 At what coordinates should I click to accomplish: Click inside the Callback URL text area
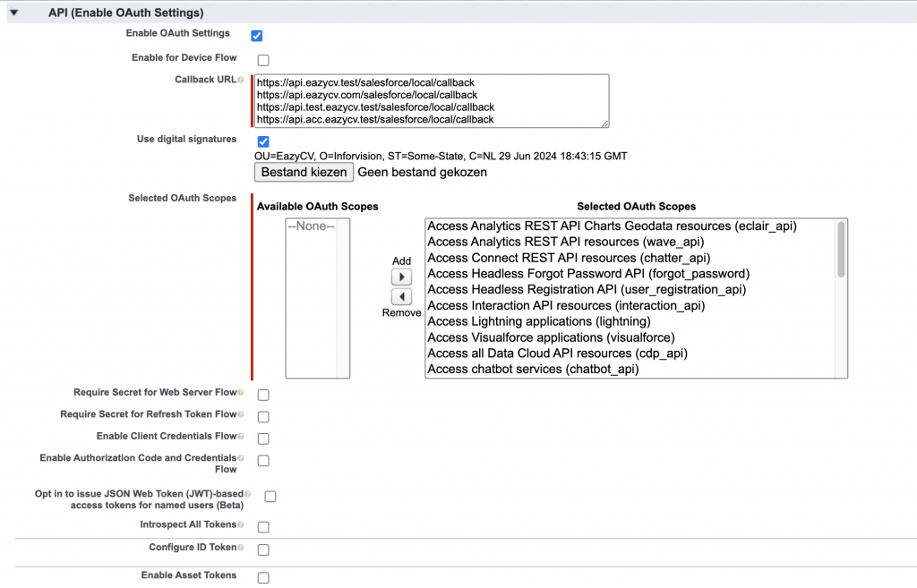point(430,101)
